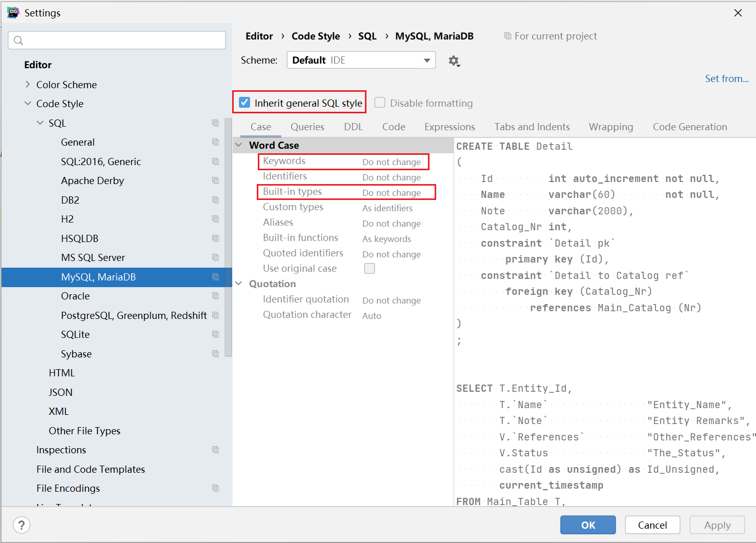Collapse the Word Case section
This screenshot has width=756, height=543.
pos(239,145)
